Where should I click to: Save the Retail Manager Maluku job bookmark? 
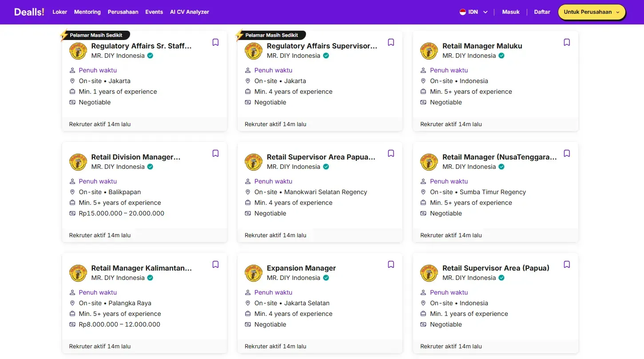[x=567, y=42]
